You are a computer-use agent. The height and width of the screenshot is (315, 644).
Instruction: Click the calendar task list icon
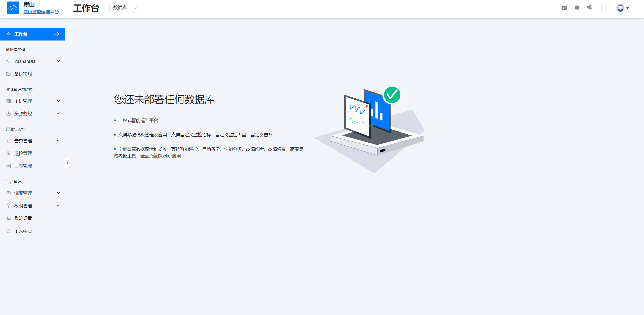point(564,8)
